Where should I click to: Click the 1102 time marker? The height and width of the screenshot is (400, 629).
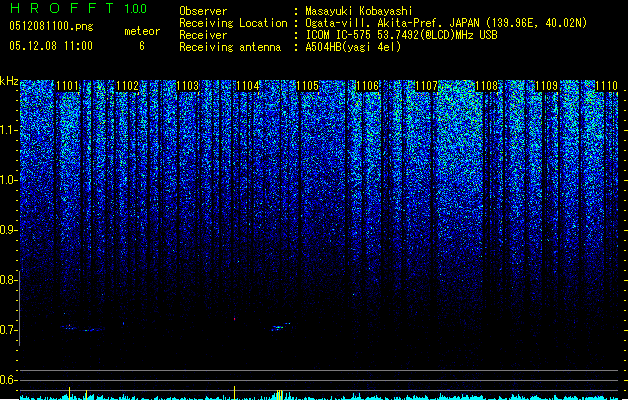pos(127,86)
